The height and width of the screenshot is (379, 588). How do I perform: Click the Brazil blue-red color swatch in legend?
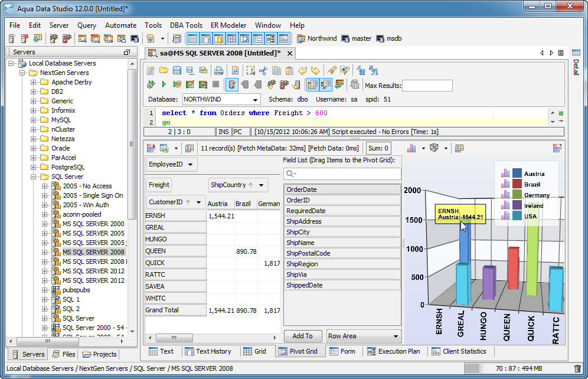click(517, 184)
